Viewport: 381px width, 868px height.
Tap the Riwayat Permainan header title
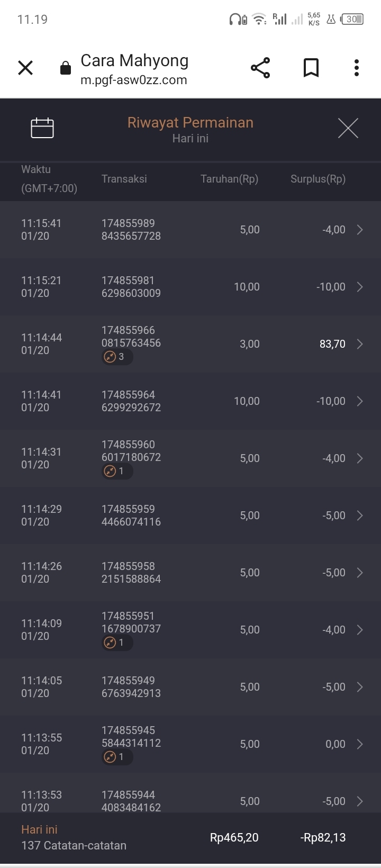coord(190,123)
